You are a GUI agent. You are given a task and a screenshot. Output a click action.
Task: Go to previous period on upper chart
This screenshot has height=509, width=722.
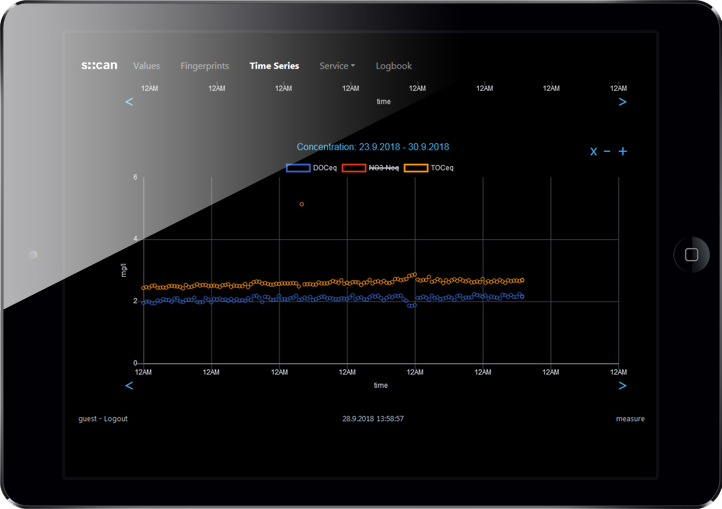[129, 102]
